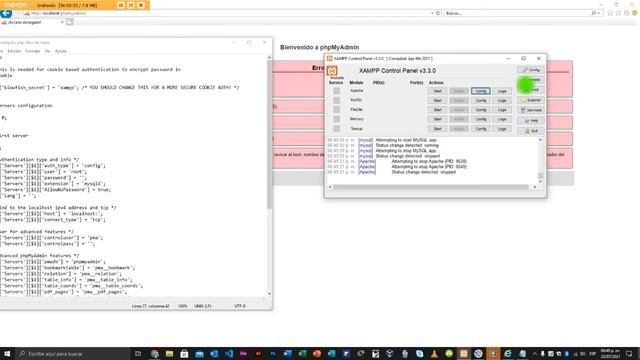640x360 pixels.
Task: Open the Windows Start menu
Action: pyautogui.click(x=7, y=353)
